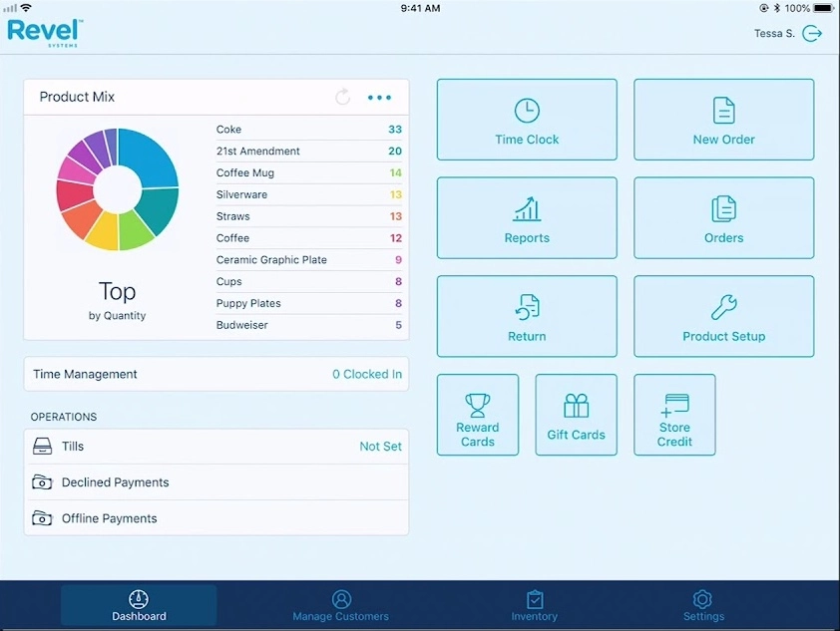Select the Cups row

[x=309, y=281]
